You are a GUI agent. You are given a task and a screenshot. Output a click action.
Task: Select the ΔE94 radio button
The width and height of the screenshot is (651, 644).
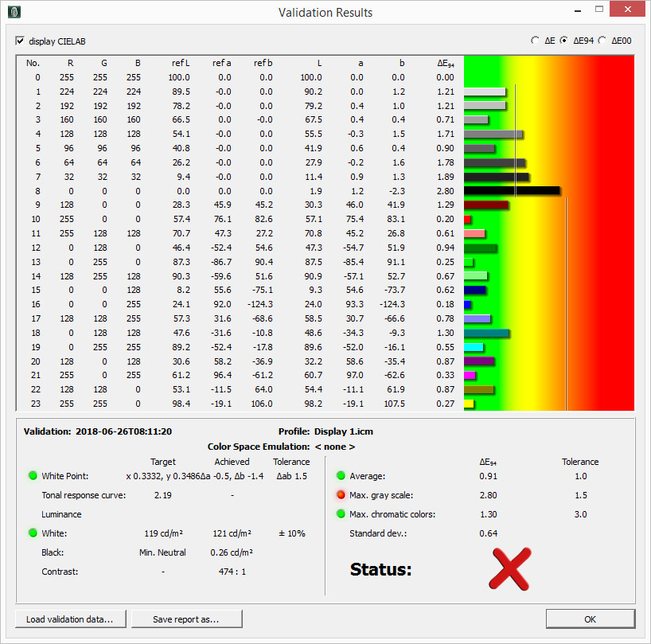coord(564,41)
